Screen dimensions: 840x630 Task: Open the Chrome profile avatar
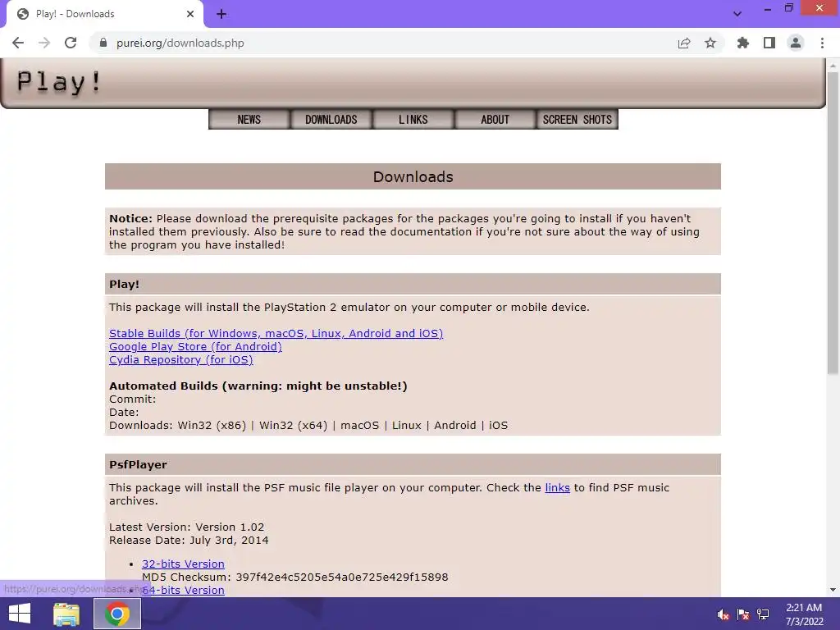click(796, 43)
